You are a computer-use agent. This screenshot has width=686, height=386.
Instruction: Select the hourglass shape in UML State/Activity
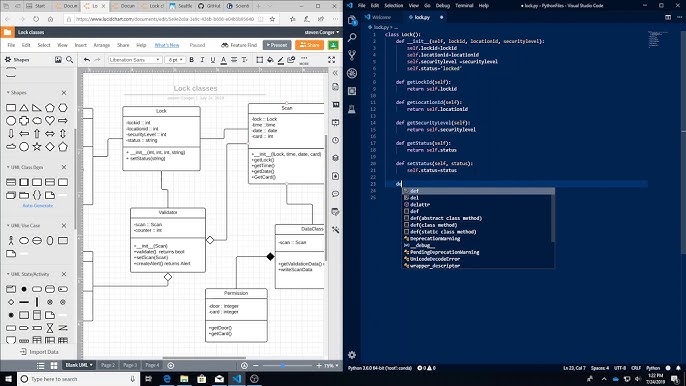[50, 327]
